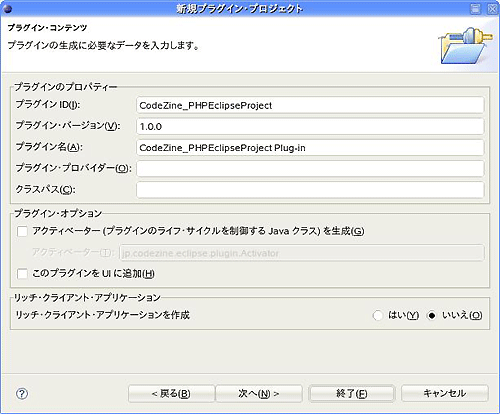Click the プラグイン・オプション group title
500x414 pixels.
pos(58,213)
